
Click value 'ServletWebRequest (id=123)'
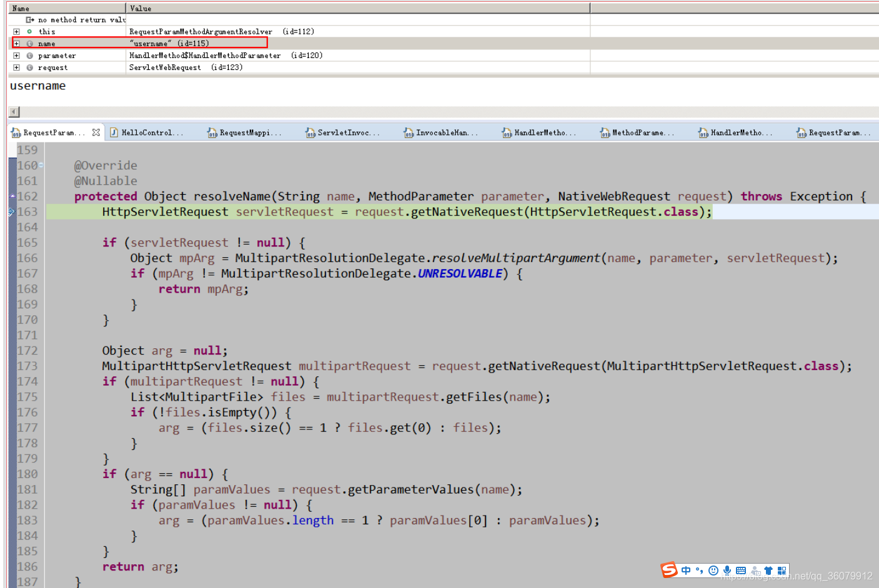[x=186, y=67]
